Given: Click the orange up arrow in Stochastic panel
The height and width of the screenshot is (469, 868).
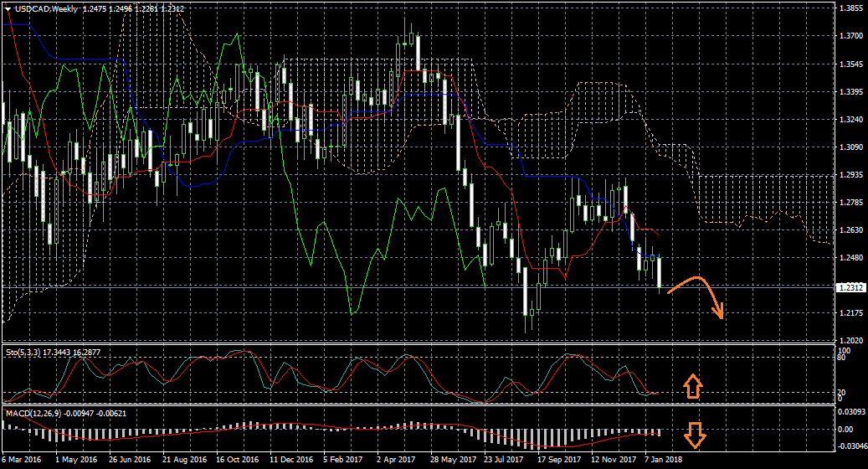Looking at the screenshot, I should pos(692,387).
